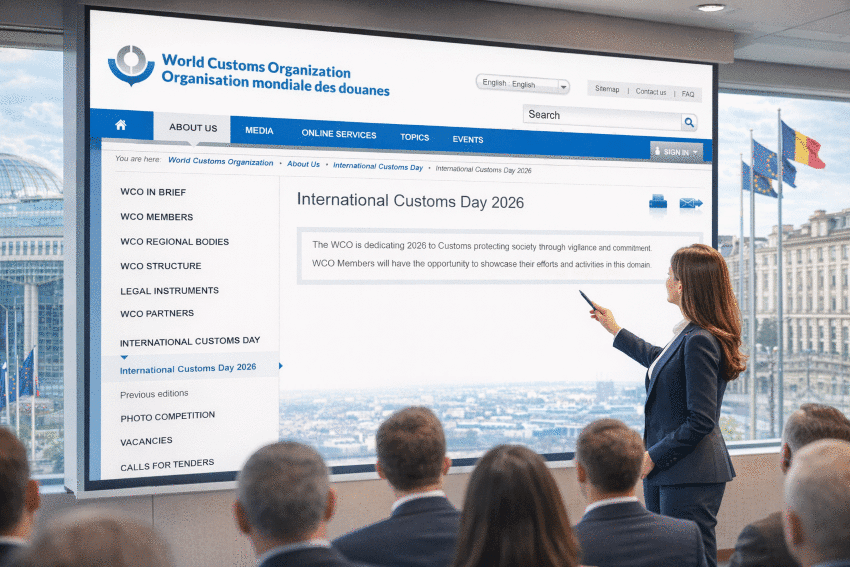Screen dimensions: 850x567
Task: Print the page using the printer icon
Action: click(657, 202)
